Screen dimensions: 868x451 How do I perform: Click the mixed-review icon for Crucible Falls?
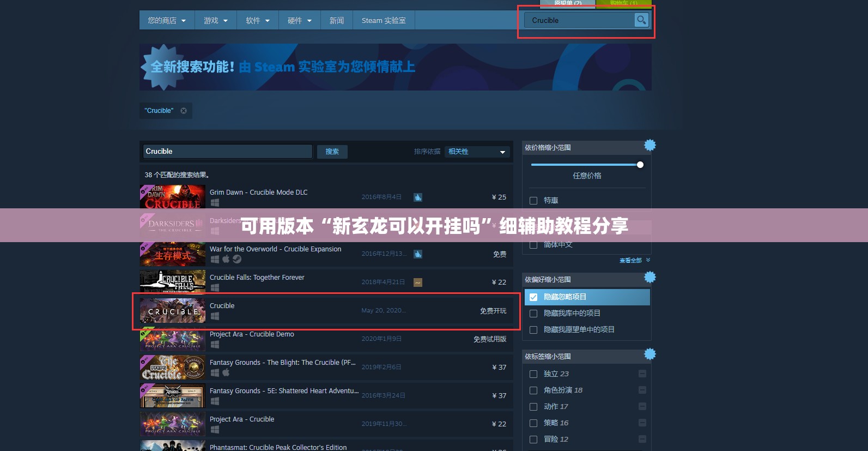pyautogui.click(x=418, y=282)
